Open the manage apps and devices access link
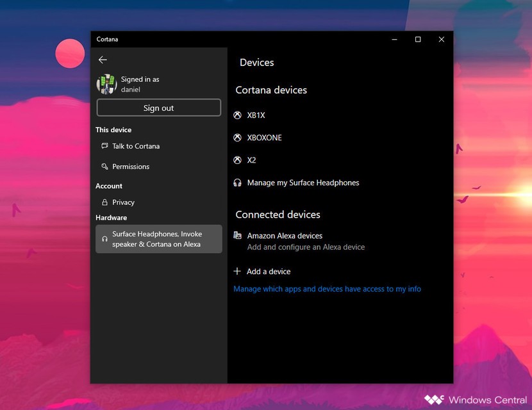Image resolution: width=532 pixels, height=410 pixels. [x=327, y=289]
